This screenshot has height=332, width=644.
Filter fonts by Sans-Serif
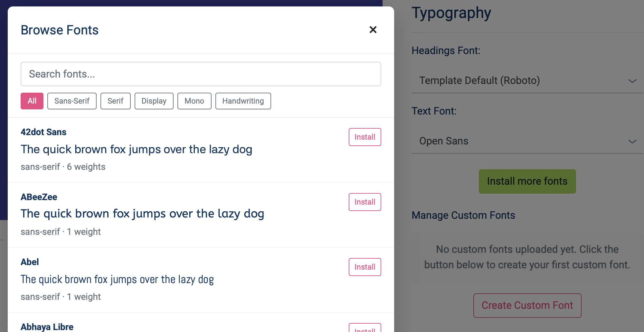(72, 101)
